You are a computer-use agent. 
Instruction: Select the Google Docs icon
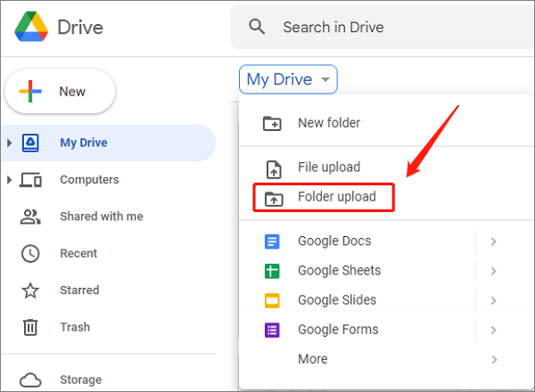(273, 241)
